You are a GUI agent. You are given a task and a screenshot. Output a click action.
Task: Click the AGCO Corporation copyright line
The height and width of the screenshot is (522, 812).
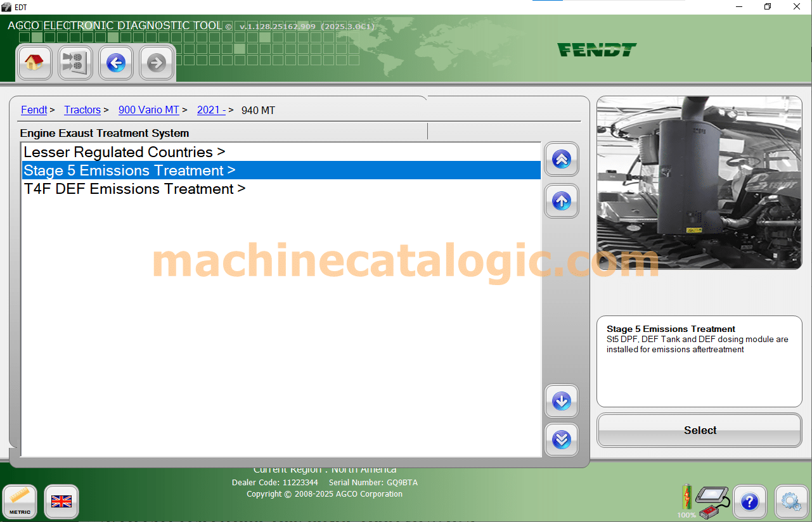pyautogui.click(x=325, y=494)
